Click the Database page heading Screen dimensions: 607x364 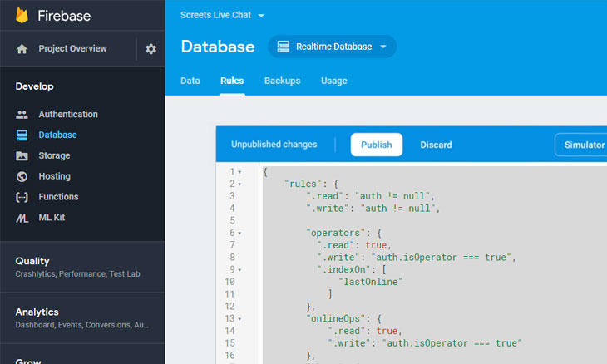tap(218, 47)
